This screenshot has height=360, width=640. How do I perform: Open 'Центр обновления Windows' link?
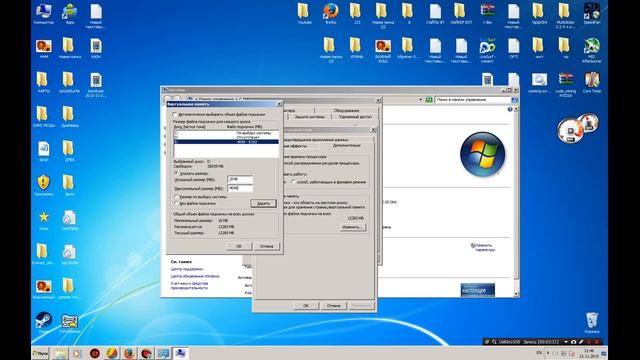(x=195, y=276)
